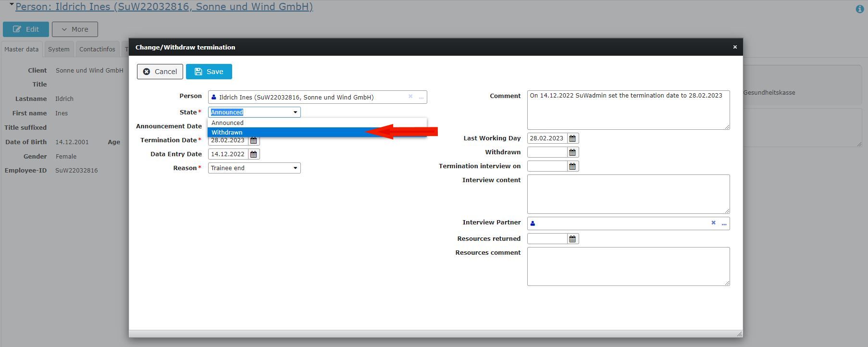Open person lookup dots in Person field
This screenshot has height=347, width=868.
(x=421, y=98)
